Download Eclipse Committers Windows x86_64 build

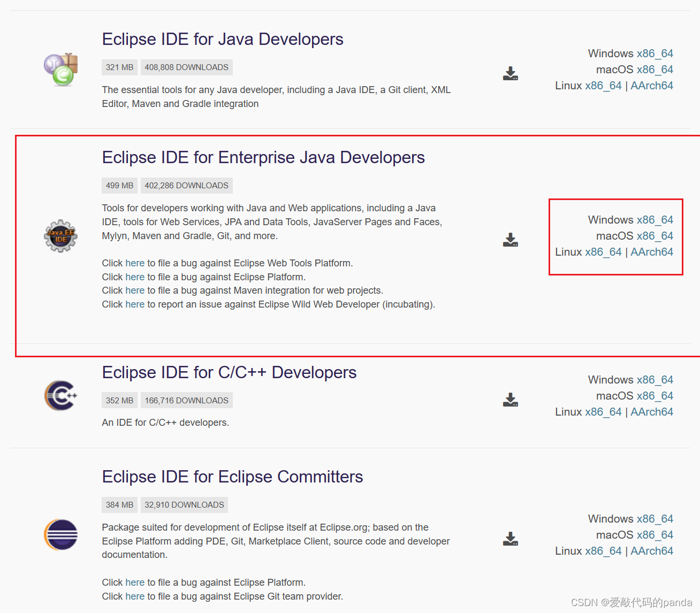[655, 519]
